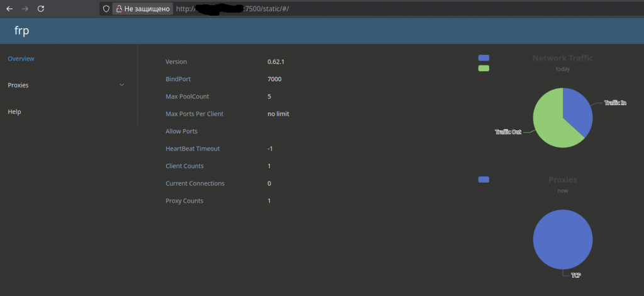
Task: Toggle the blue Traffic In legend swatch
Action: point(484,58)
